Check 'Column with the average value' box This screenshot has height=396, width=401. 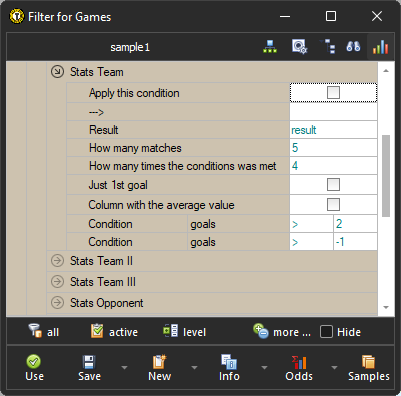coord(333,204)
